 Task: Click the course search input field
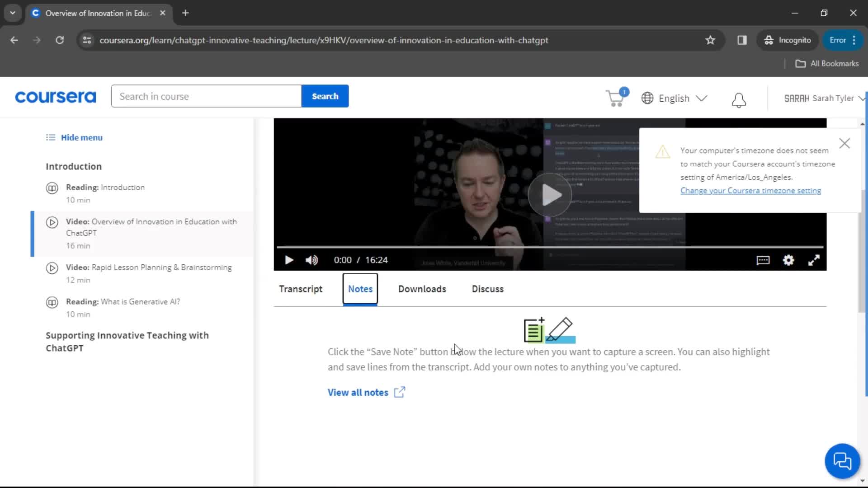206,96
